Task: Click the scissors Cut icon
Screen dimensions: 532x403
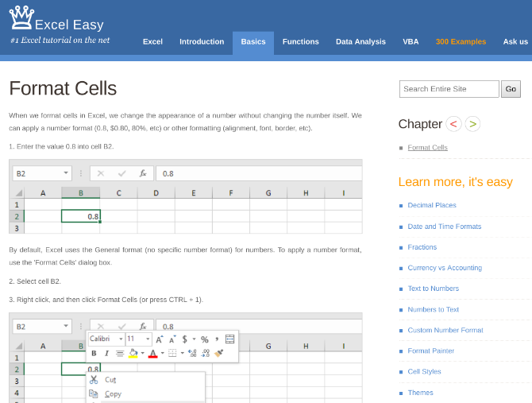Action: [x=94, y=380]
